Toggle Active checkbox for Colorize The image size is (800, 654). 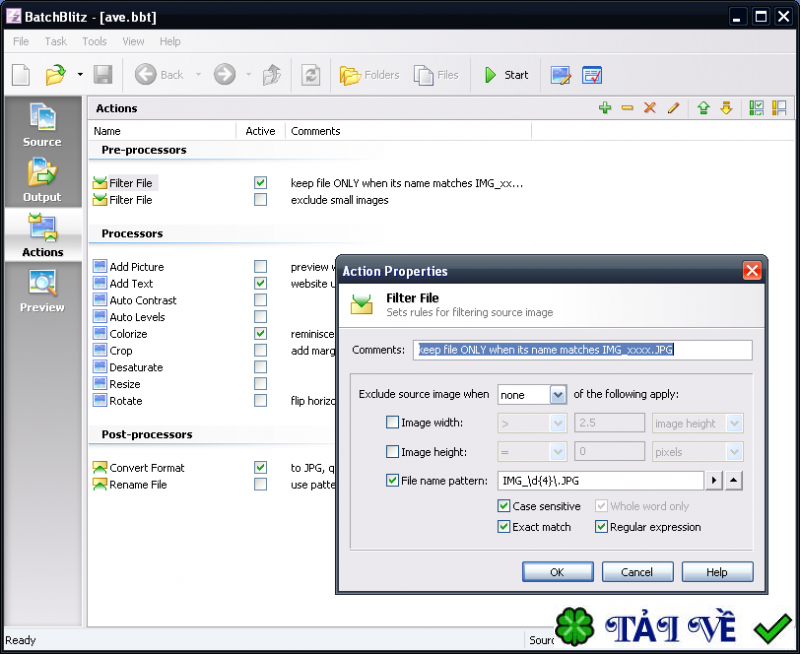pyautogui.click(x=261, y=334)
